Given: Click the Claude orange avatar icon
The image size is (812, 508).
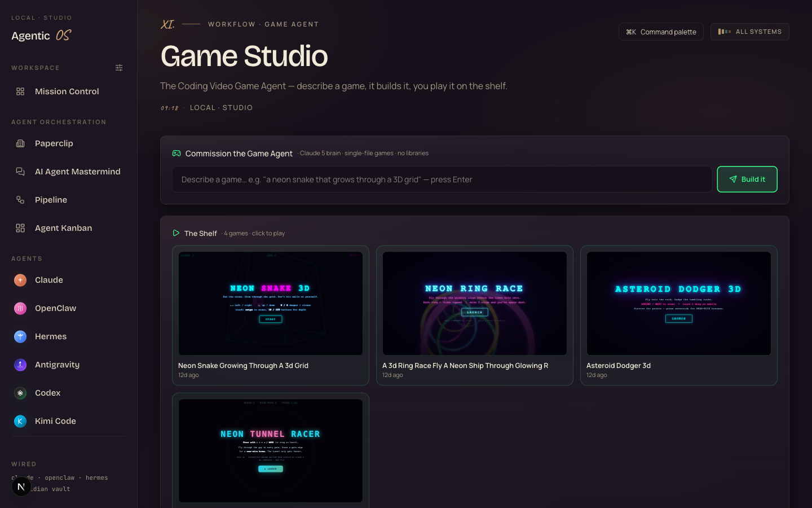Looking at the screenshot, I should 20,280.
